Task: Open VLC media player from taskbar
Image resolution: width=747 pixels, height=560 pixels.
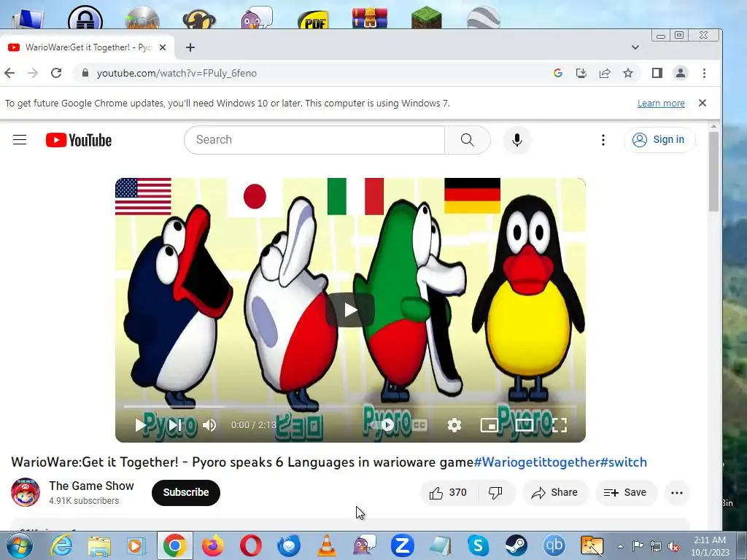Action: click(327, 545)
